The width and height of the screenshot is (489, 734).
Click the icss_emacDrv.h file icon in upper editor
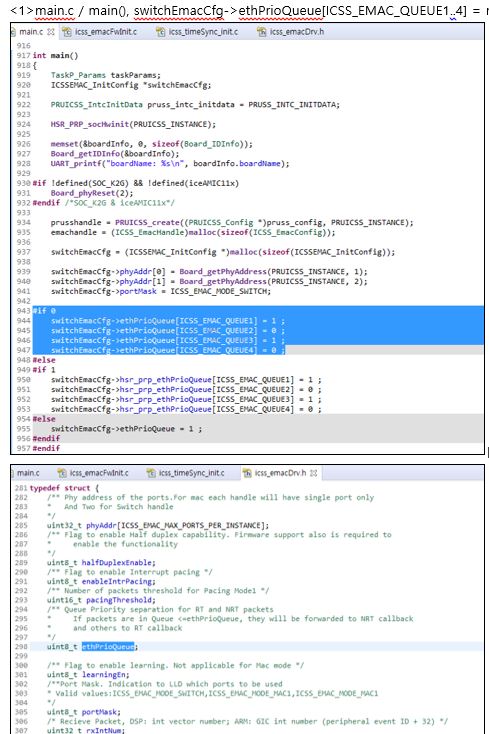pyautogui.click(x=262, y=32)
